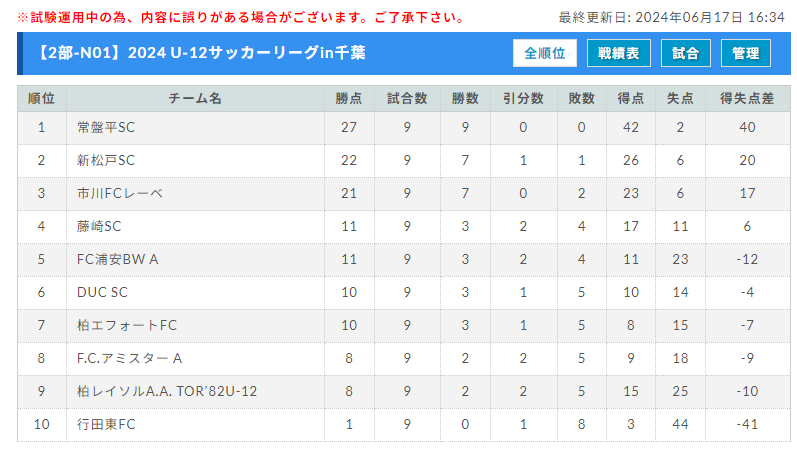Open the 藤崎SC team entry

tap(99, 227)
